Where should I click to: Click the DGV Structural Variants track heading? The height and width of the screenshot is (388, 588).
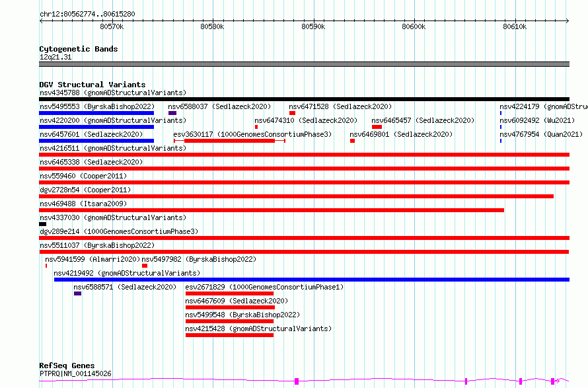coord(92,85)
